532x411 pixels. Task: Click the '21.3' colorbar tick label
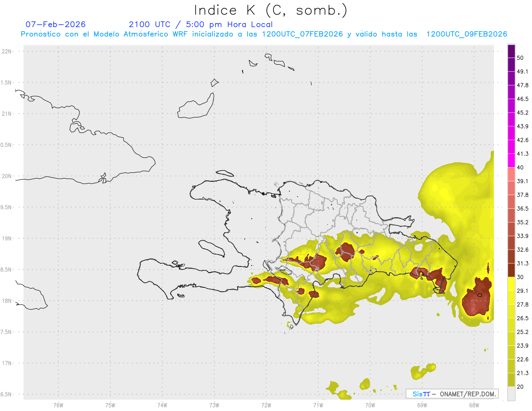click(523, 373)
